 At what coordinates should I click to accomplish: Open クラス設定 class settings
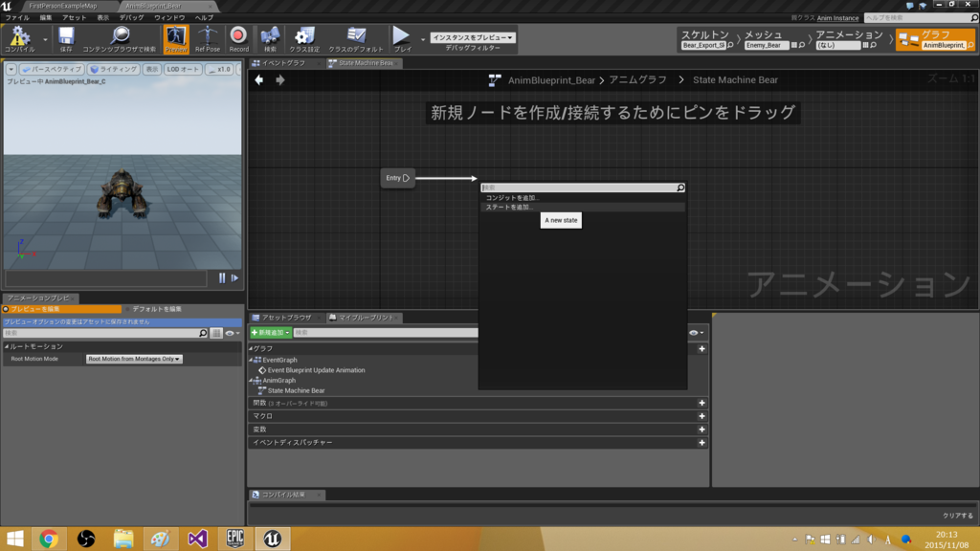tap(304, 38)
